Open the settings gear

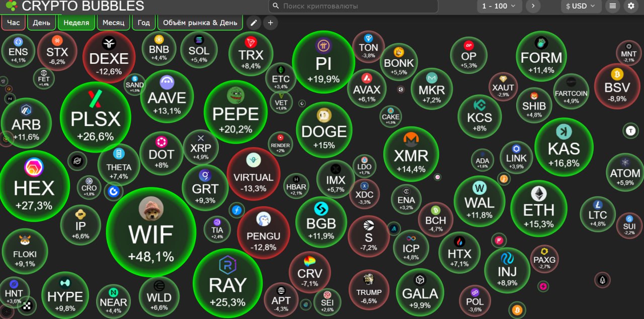coord(631,6)
